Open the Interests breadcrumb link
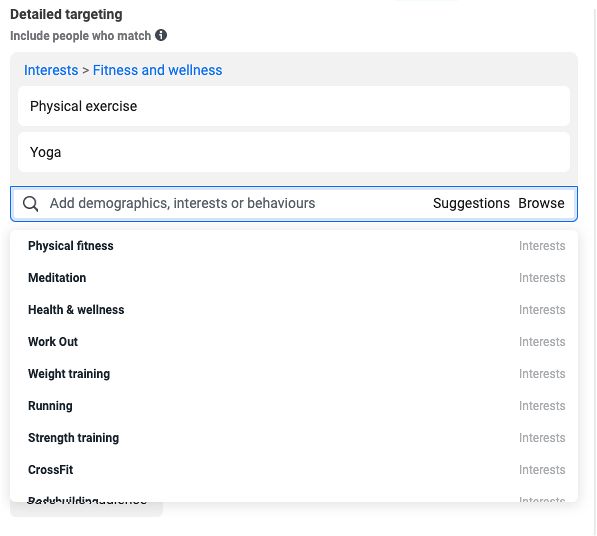Screen dimensions: 597x536 pos(51,70)
